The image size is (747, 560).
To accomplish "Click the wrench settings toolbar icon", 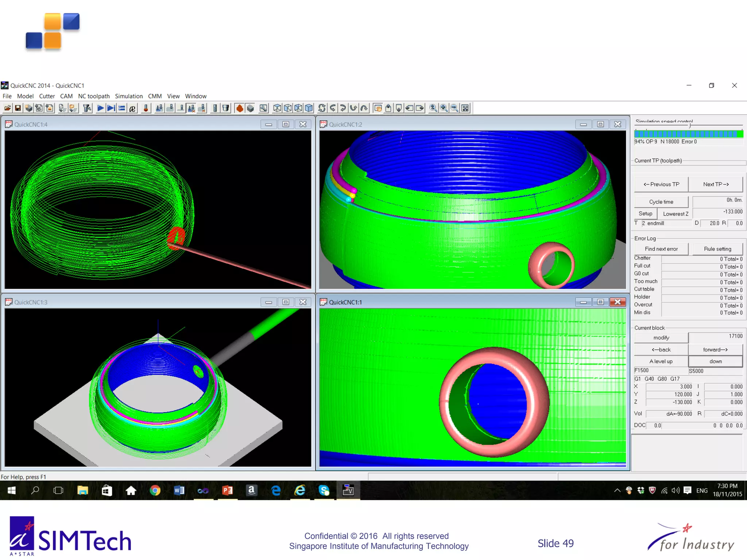I will (x=263, y=108).
